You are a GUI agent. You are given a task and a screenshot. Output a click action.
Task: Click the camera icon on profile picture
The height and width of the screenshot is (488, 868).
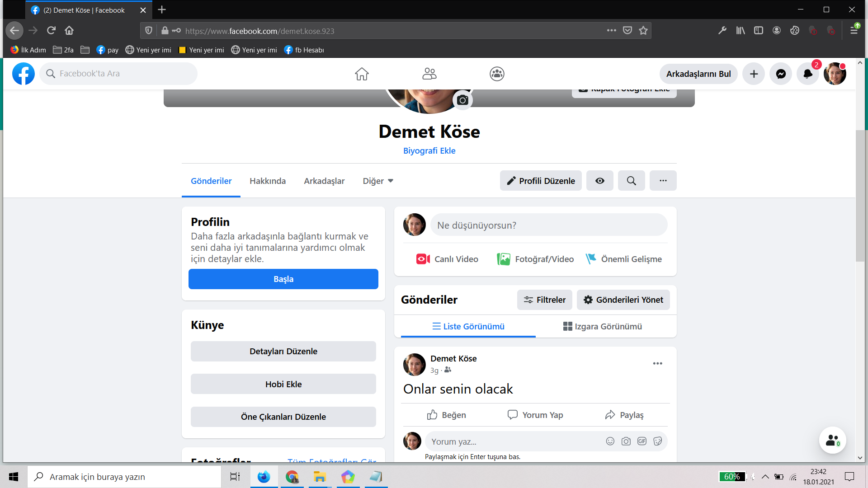tap(462, 100)
